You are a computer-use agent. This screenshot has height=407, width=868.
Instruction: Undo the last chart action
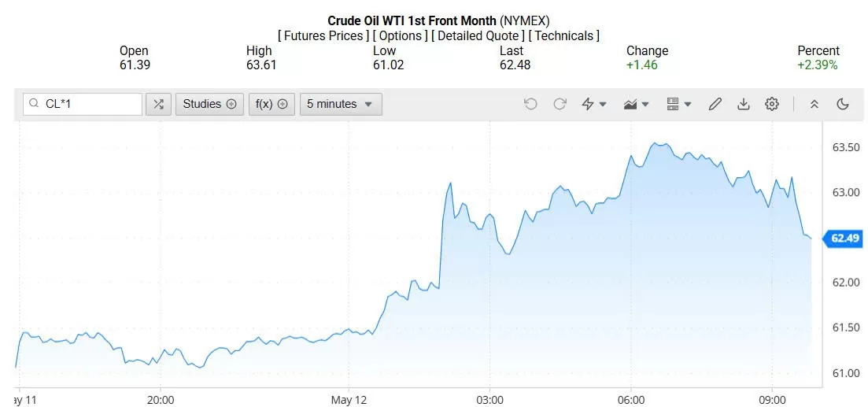point(530,104)
